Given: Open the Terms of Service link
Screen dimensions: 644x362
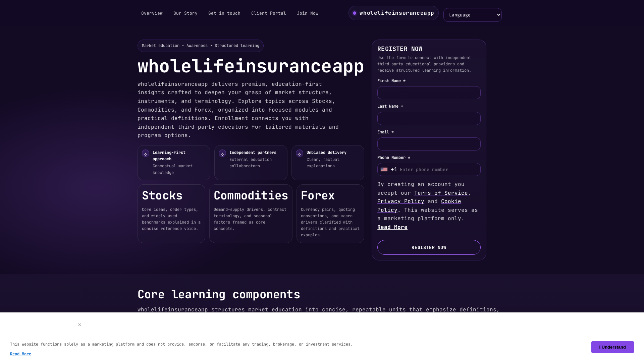Looking at the screenshot, I should pyautogui.click(x=441, y=193).
